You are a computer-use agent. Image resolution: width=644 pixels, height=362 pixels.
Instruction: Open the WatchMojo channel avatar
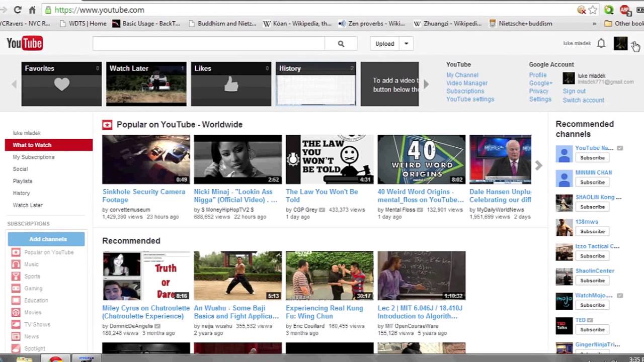(564, 301)
